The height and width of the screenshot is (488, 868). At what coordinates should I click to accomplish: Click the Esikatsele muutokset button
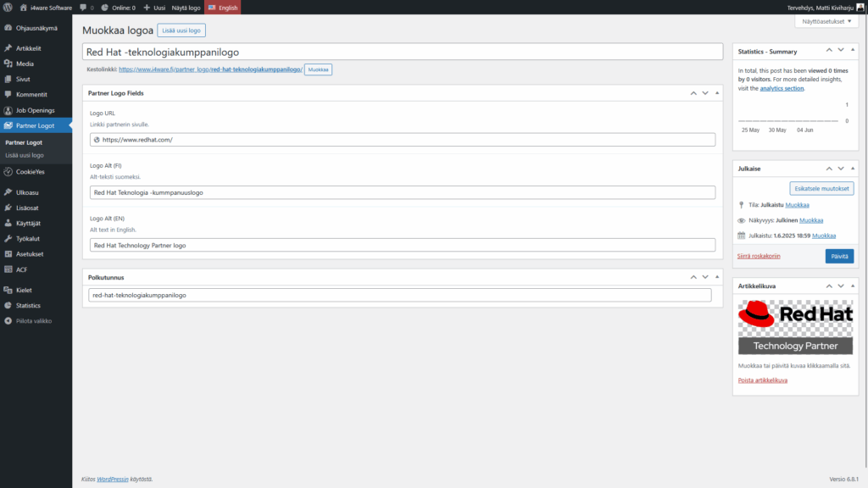[821, 189]
